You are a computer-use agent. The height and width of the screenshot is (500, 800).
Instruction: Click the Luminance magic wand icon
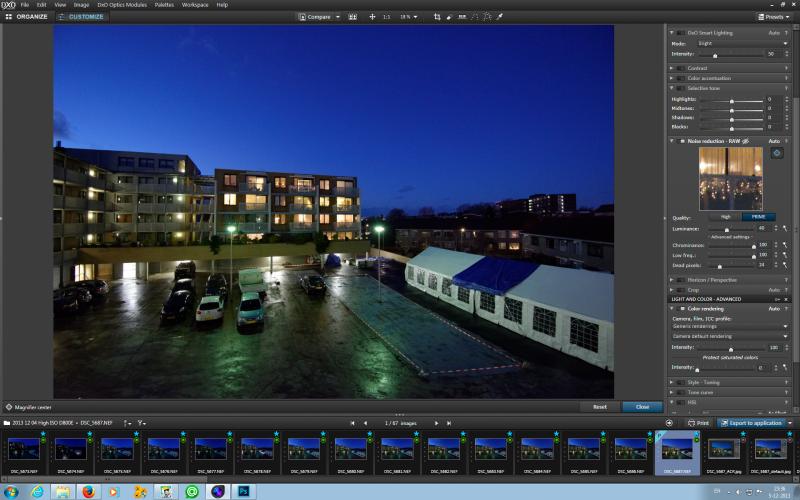pos(786,229)
